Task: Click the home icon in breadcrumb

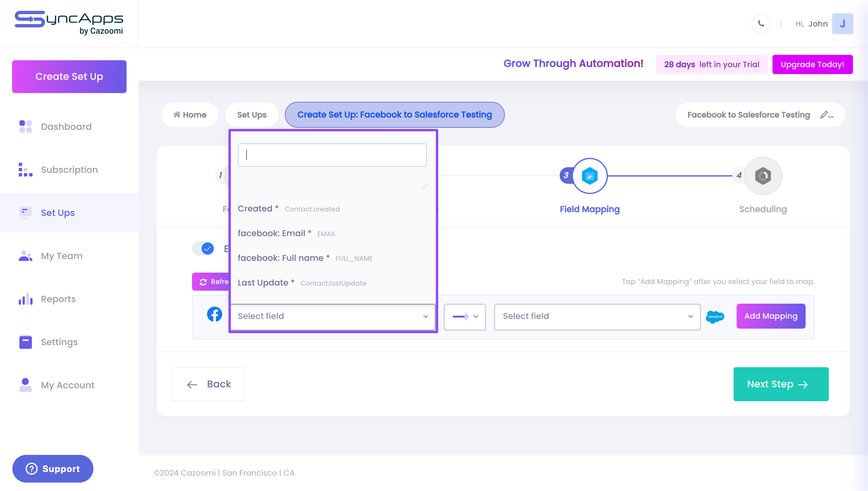Action: click(x=177, y=115)
